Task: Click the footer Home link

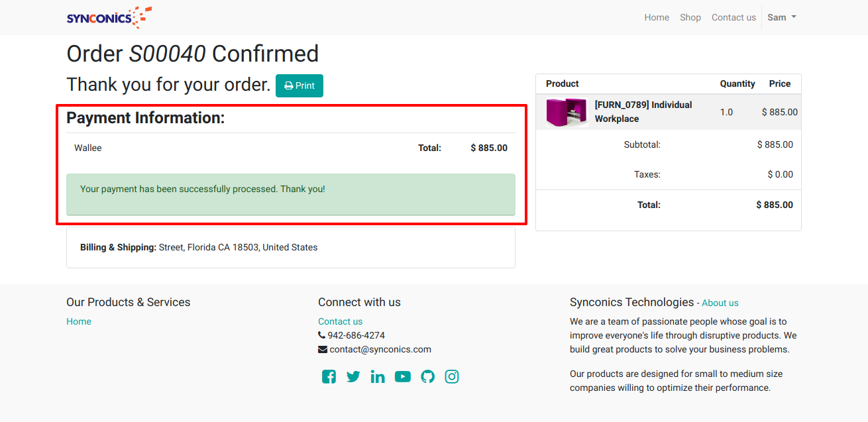Action: (79, 321)
